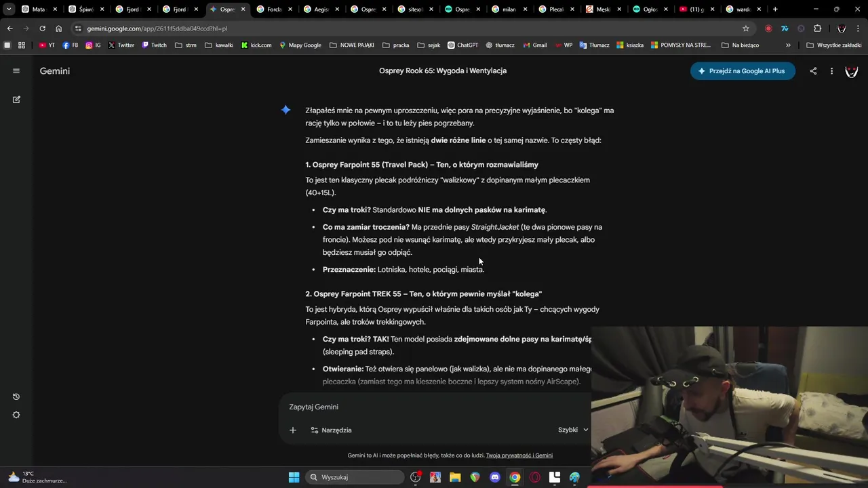Open the tab search dropdown arrow
This screenshot has width=868, height=488.
pos(9,9)
